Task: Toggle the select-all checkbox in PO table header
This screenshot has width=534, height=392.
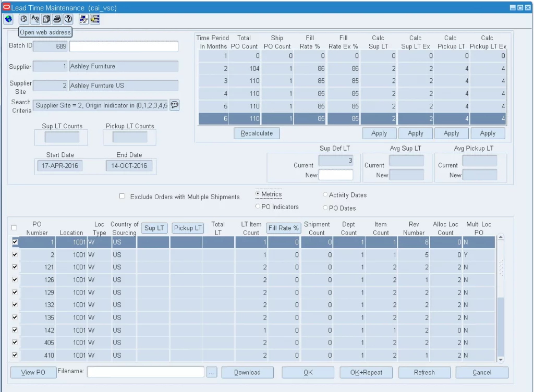Action: pos(14,228)
